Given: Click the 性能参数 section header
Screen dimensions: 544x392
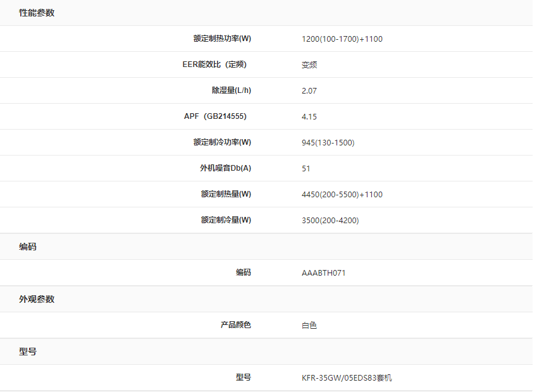Looking at the screenshot, I should point(37,13).
